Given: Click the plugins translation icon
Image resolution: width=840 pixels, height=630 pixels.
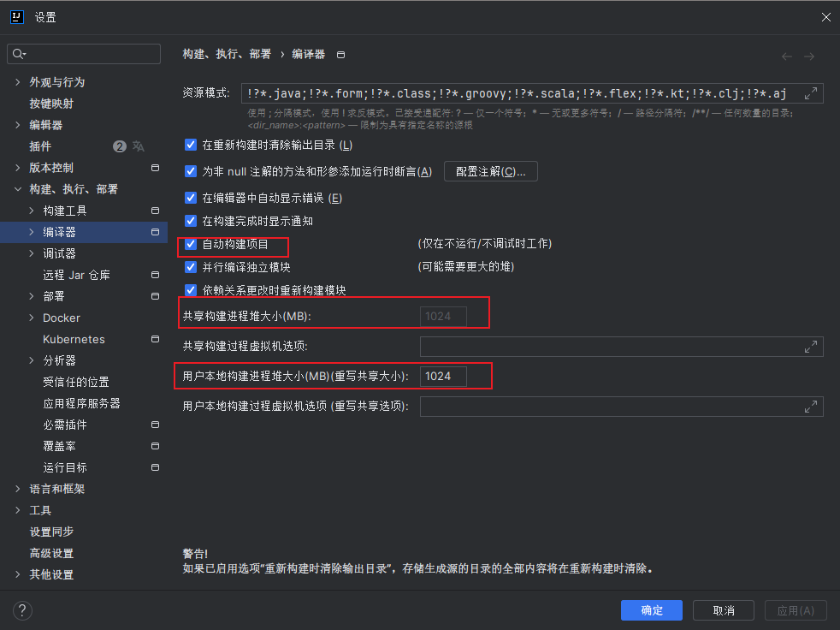Looking at the screenshot, I should 139,146.
